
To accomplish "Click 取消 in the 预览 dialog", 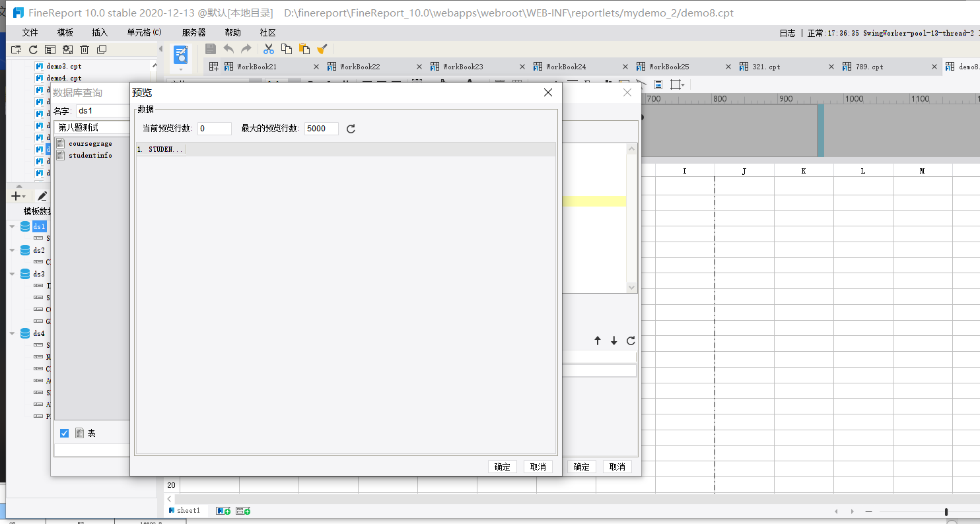I will click(x=538, y=467).
